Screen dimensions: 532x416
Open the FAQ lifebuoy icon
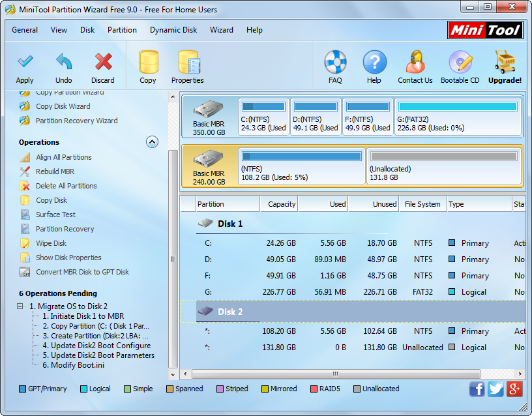(x=335, y=62)
